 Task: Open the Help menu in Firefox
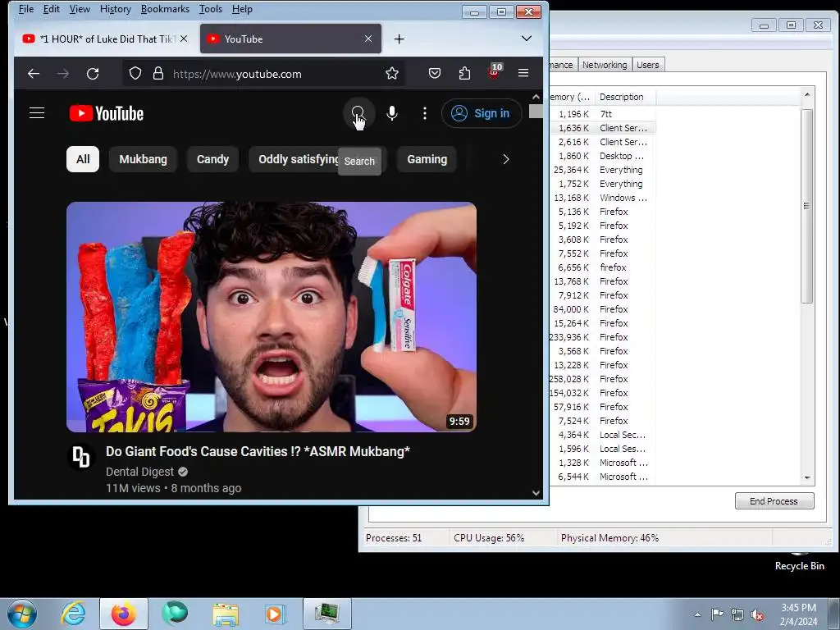pyautogui.click(x=242, y=9)
